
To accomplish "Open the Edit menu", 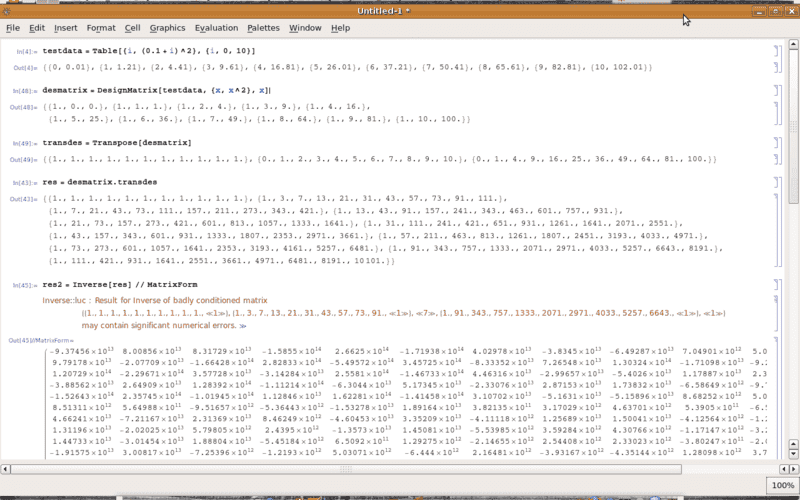I will [x=37, y=28].
